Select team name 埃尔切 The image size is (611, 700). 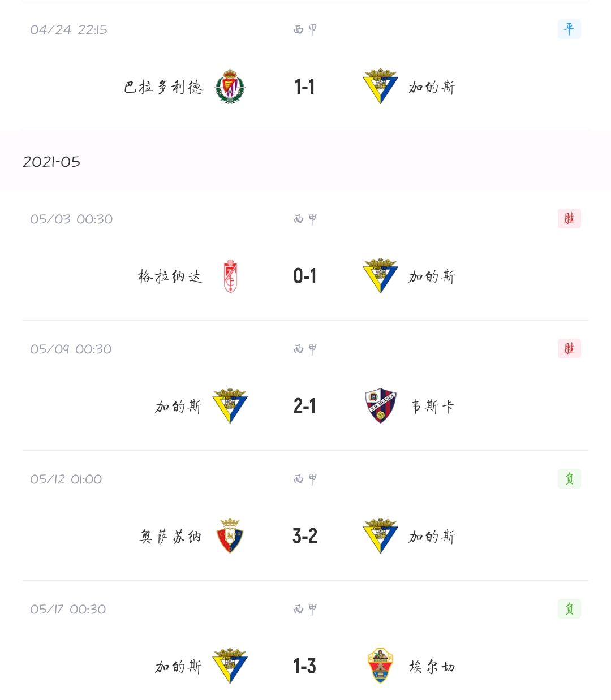[432, 667]
